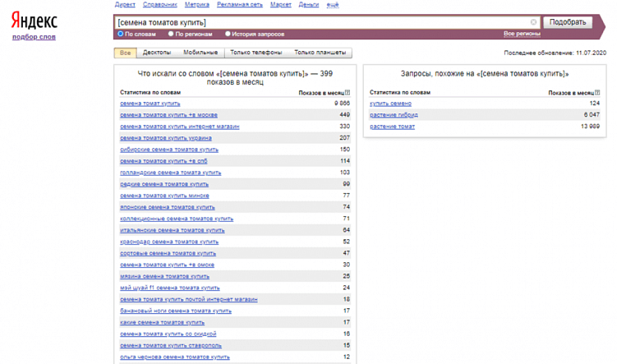Select the 'История запросов' radio button
This screenshot has width=617, height=364.
(x=228, y=34)
